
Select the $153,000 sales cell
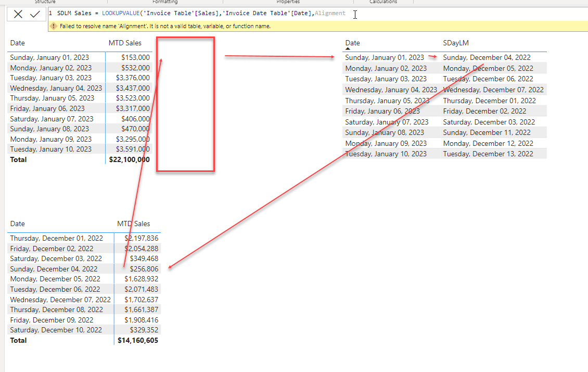pos(135,57)
